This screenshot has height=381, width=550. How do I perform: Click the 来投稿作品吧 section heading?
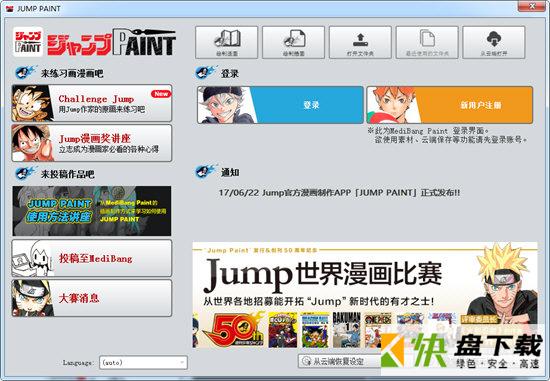tap(67, 174)
